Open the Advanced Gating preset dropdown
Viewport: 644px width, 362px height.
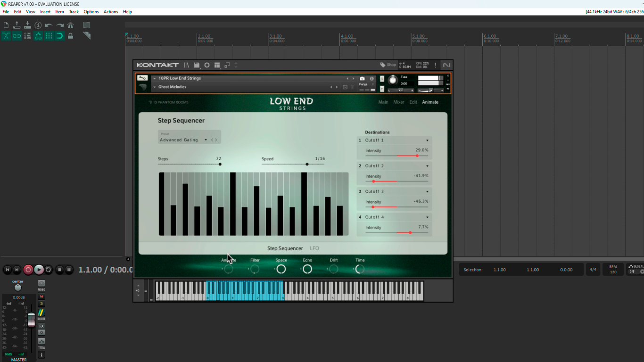[x=184, y=140]
